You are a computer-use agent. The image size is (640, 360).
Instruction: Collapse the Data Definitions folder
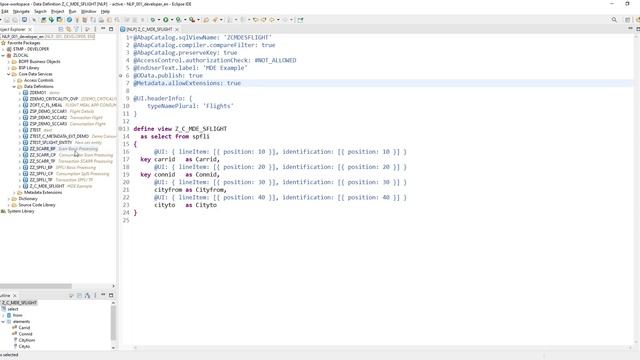click(14, 87)
